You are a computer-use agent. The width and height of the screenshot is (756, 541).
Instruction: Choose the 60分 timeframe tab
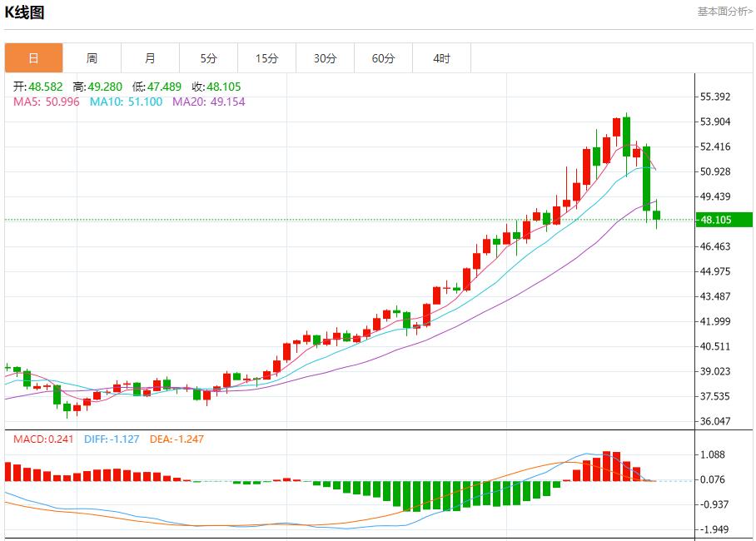pyautogui.click(x=383, y=58)
